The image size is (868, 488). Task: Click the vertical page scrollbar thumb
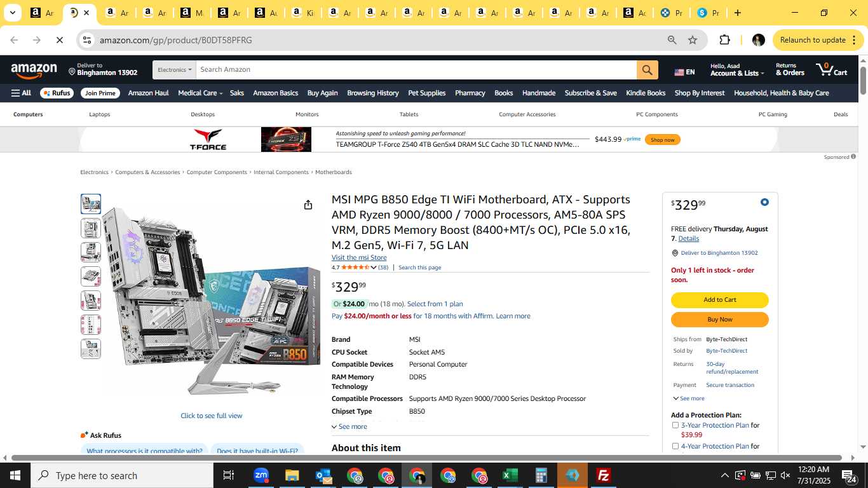pyautogui.click(x=863, y=80)
